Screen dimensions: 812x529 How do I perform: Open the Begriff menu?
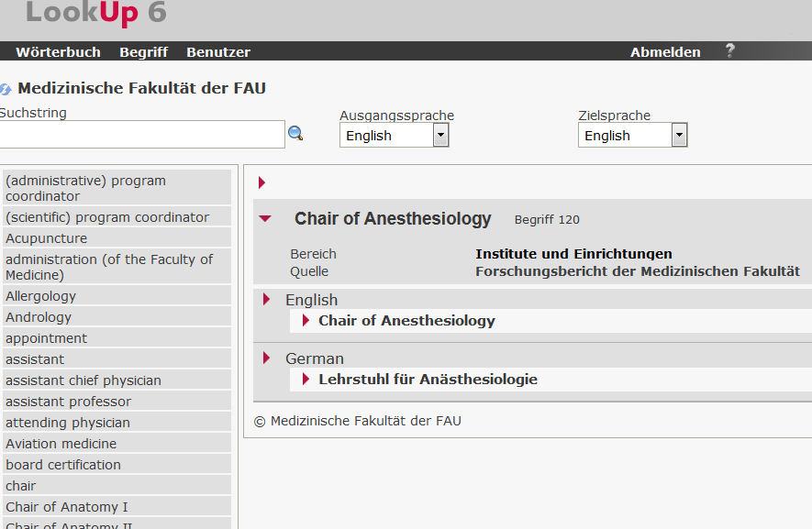click(x=143, y=52)
